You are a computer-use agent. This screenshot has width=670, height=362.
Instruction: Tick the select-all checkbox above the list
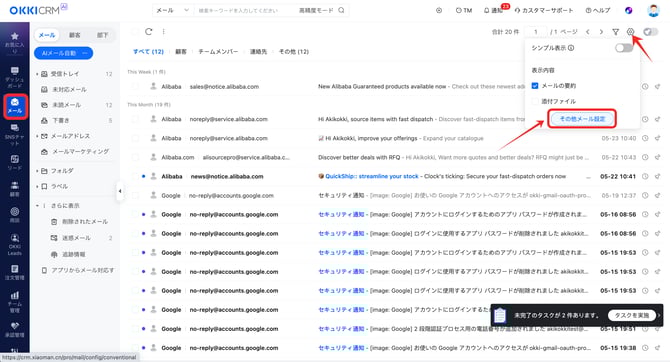click(x=135, y=31)
